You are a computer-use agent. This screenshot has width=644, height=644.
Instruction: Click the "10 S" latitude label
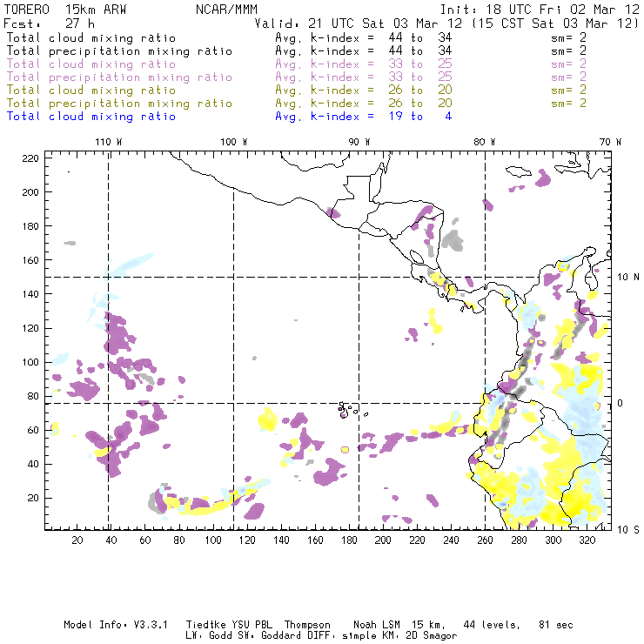pyautogui.click(x=628, y=530)
